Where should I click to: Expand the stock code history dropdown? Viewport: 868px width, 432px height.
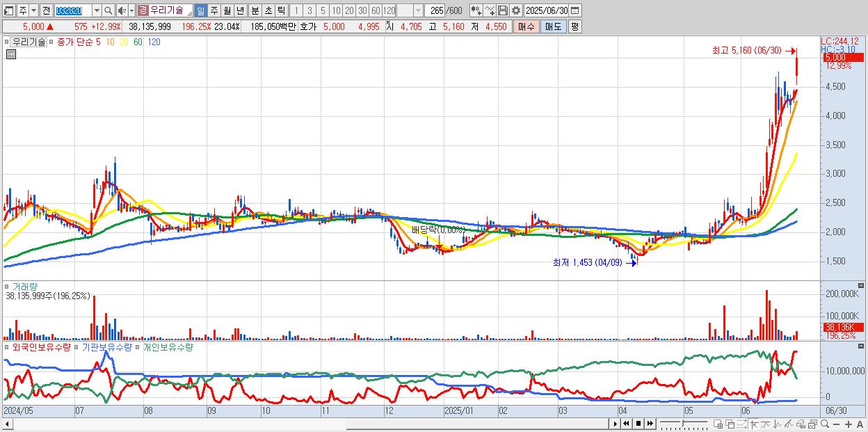[x=97, y=10]
